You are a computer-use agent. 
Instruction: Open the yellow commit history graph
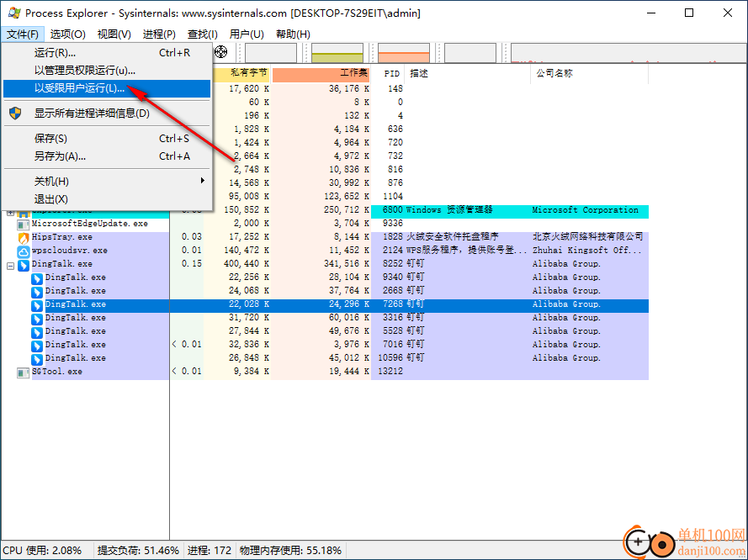[x=337, y=53]
